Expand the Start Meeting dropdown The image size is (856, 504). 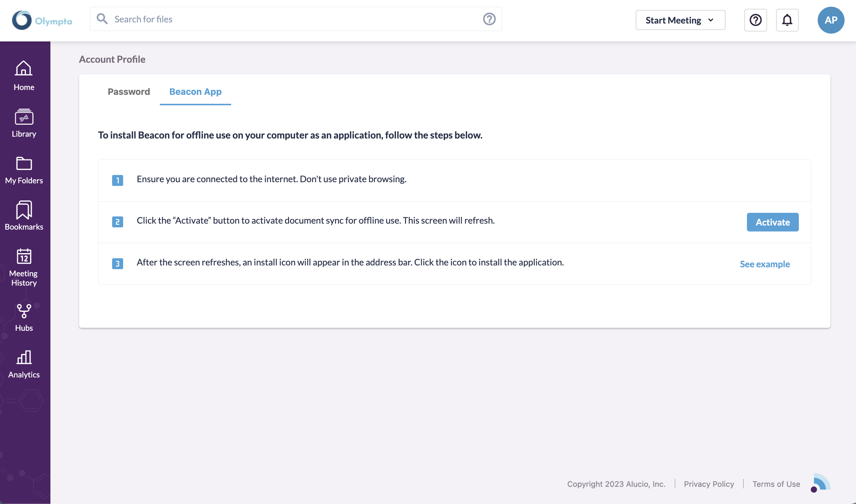tap(680, 20)
